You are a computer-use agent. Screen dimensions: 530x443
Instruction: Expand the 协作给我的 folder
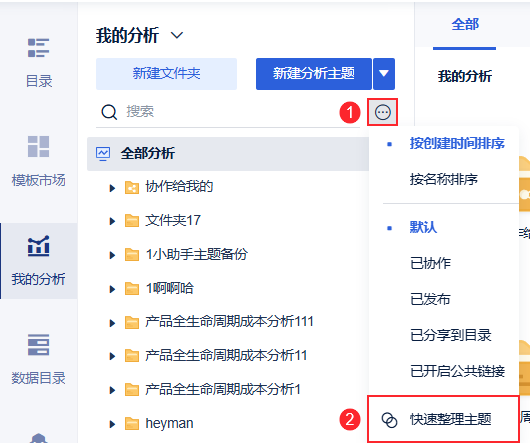point(112,188)
